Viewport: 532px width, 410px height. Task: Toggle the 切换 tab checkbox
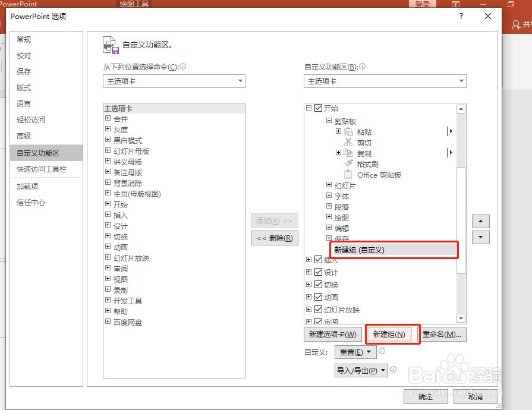point(318,285)
